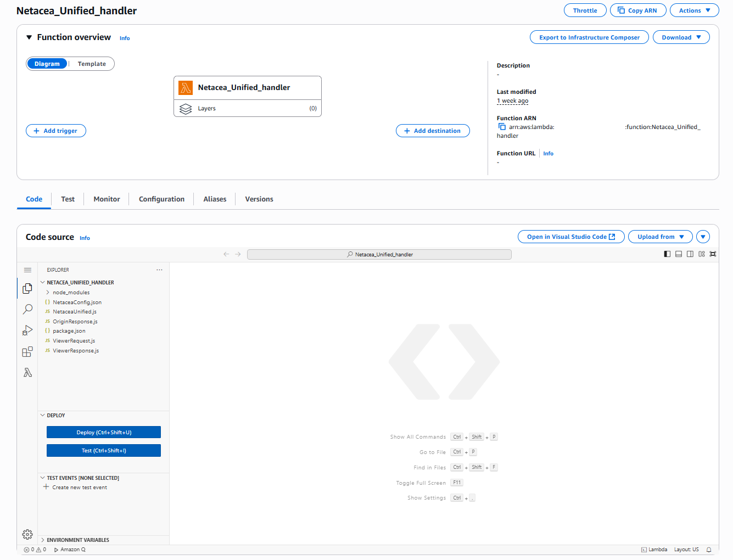This screenshot has width=733, height=560.
Task: Click the Lambda icon in activity bar
Action: click(x=27, y=373)
